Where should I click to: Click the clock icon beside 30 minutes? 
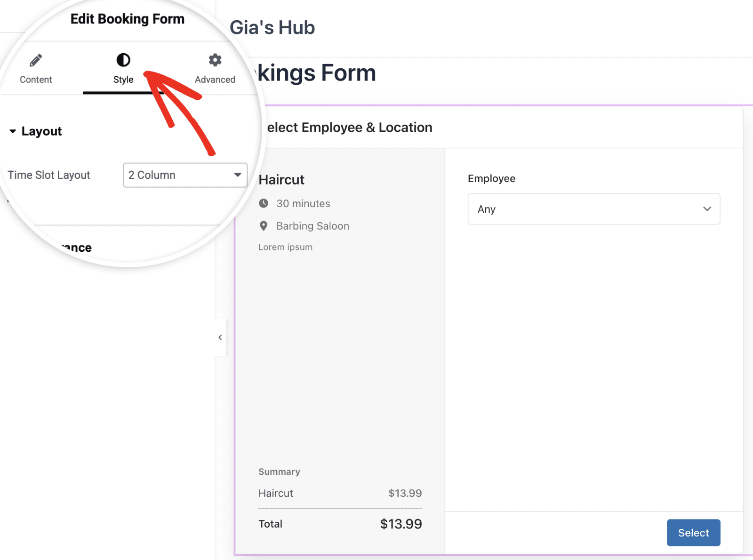(x=264, y=203)
